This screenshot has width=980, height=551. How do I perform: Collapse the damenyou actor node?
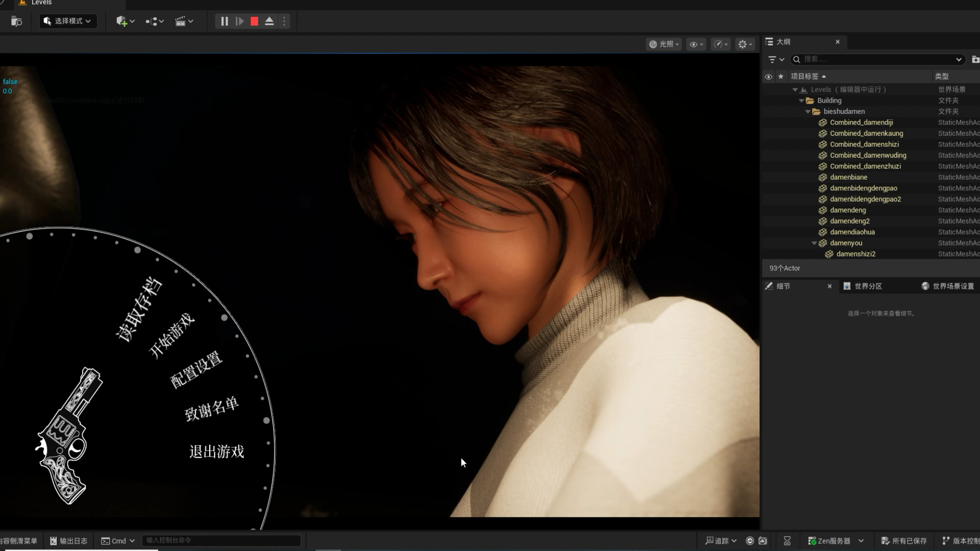point(814,243)
